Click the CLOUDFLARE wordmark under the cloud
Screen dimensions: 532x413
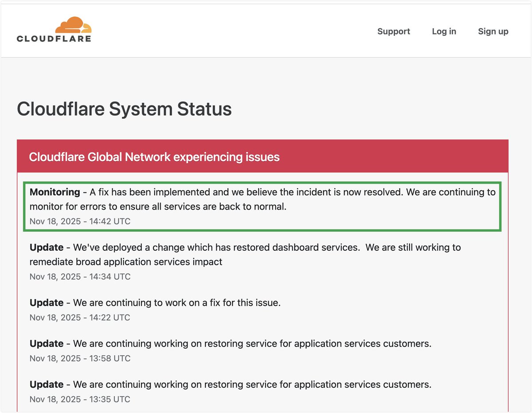pos(54,39)
